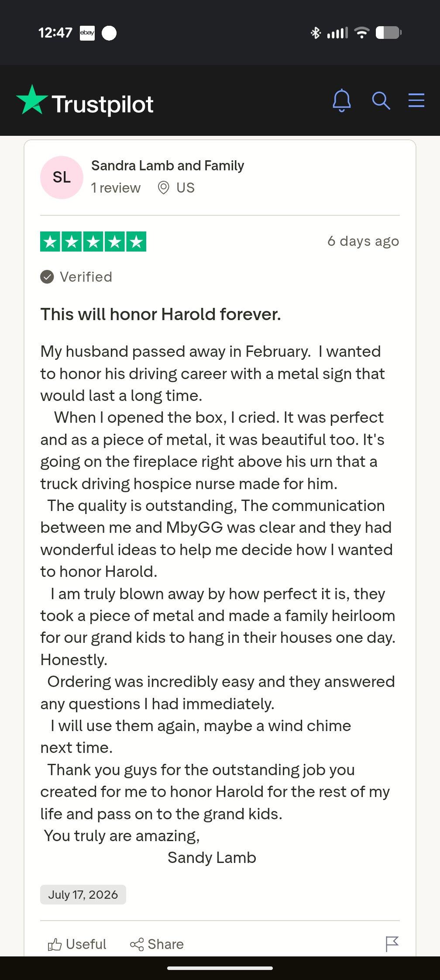Viewport: 440px width, 980px height.
Task: Tap the battery indicator in status bar
Action: coord(388,33)
